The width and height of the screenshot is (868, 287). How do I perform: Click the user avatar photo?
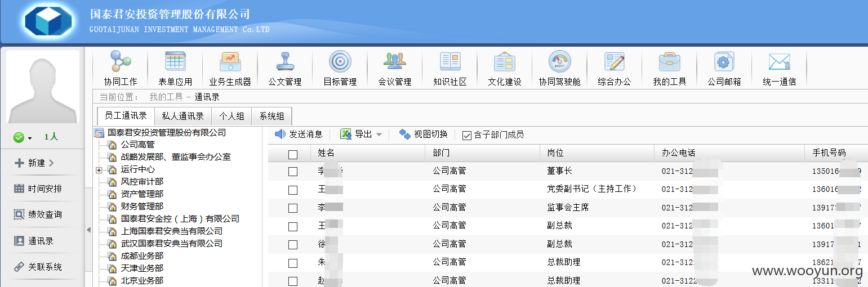click(43, 87)
